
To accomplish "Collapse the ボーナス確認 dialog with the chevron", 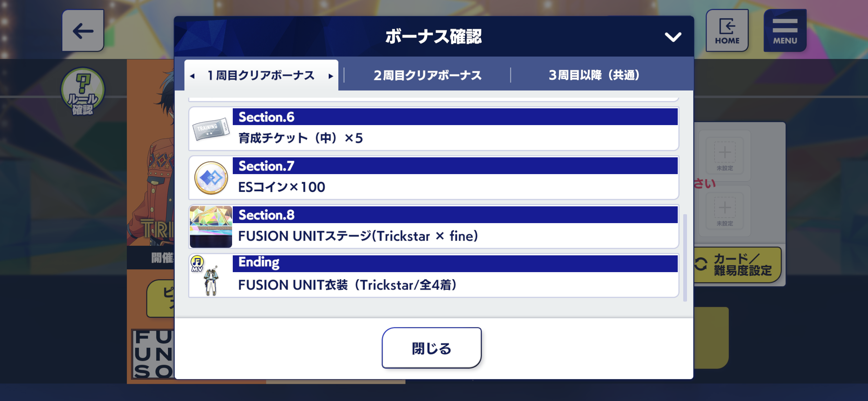I will [x=673, y=37].
